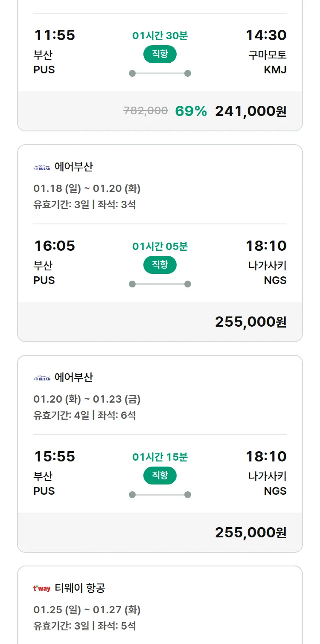Click the 69% discount label
This screenshot has width=320, height=644.
tap(191, 111)
